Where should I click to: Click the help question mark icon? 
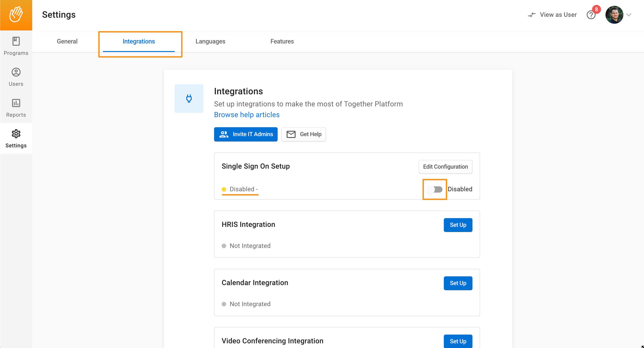tap(591, 15)
